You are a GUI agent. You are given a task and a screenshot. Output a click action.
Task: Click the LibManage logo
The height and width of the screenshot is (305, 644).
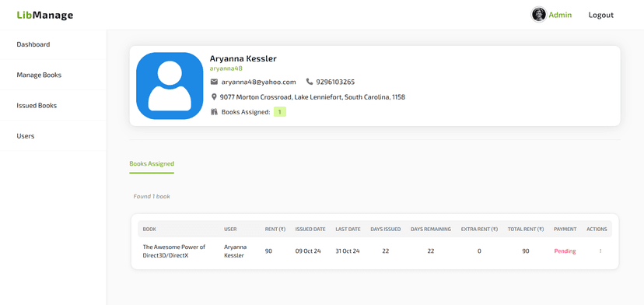coord(45,16)
